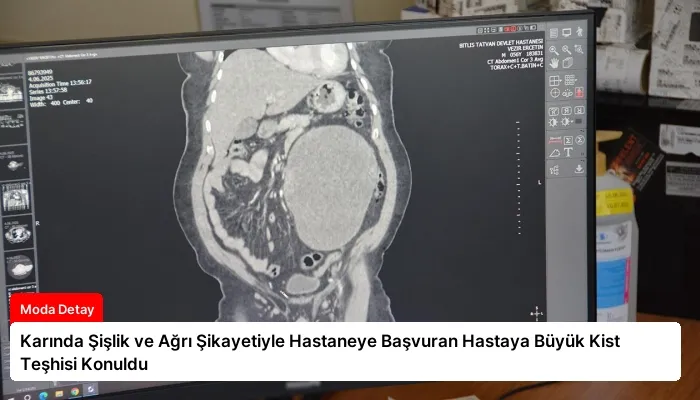This screenshot has width=700, height=400.
Task: Activate the hand pan tool
Action: coord(554,63)
